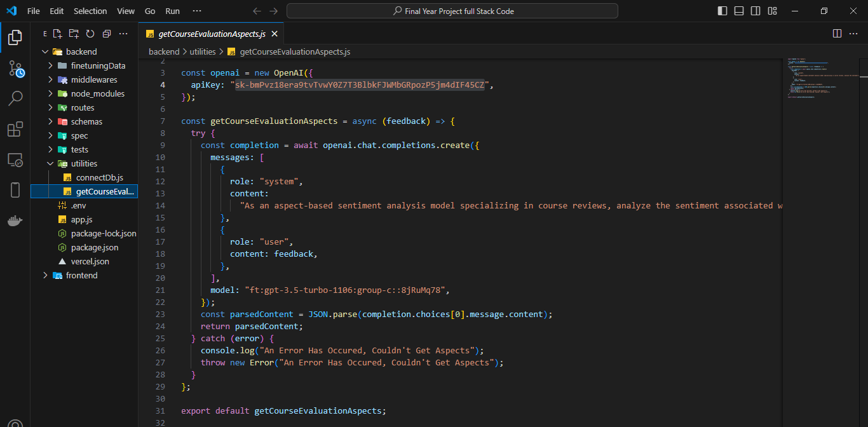The height and width of the screenshot is (427, 868).
Task: Split the editor using the split icon
Action: tap(837, 33)
